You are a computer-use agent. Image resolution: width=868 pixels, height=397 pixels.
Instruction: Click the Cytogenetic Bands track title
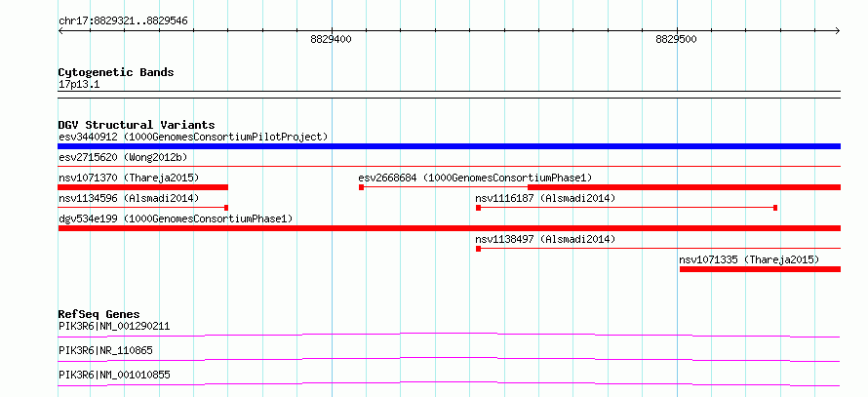click(x=116, y=72)
